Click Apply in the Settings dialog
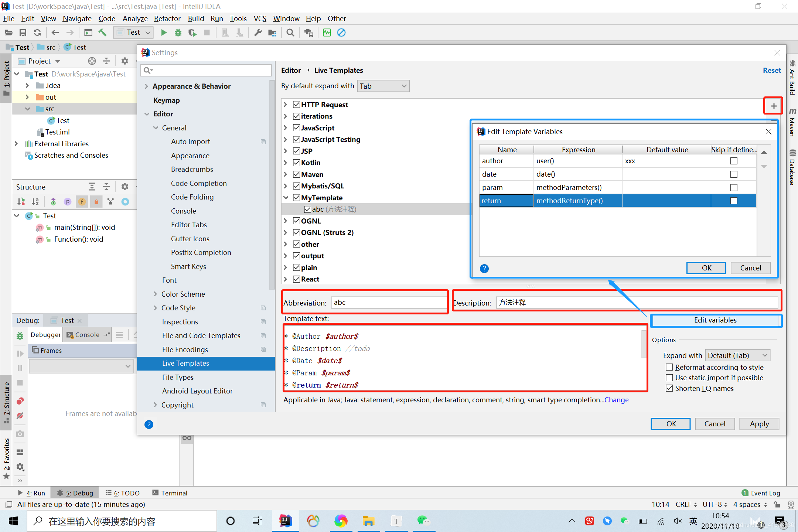This screenshot has width=798, height=532. coord(759,424)
